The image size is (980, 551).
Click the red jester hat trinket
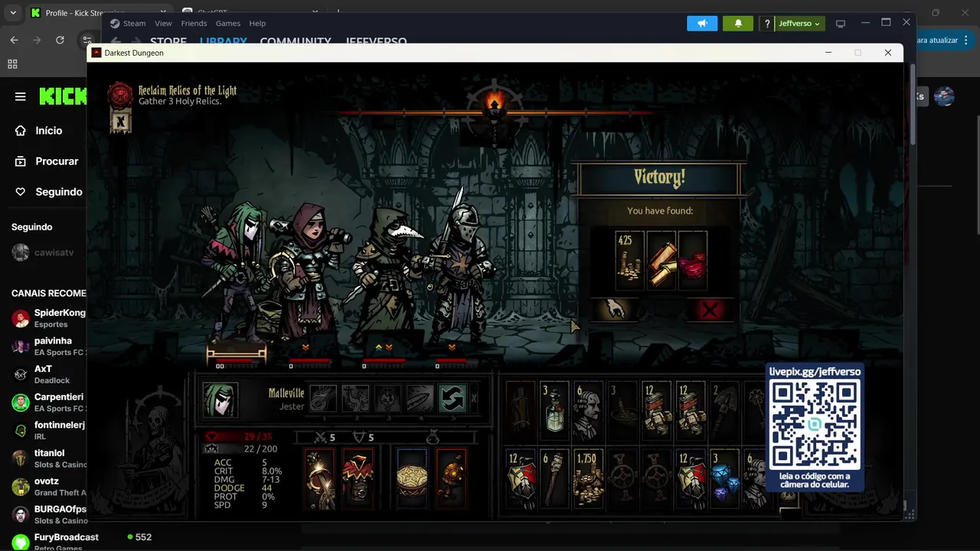[357, 479]
